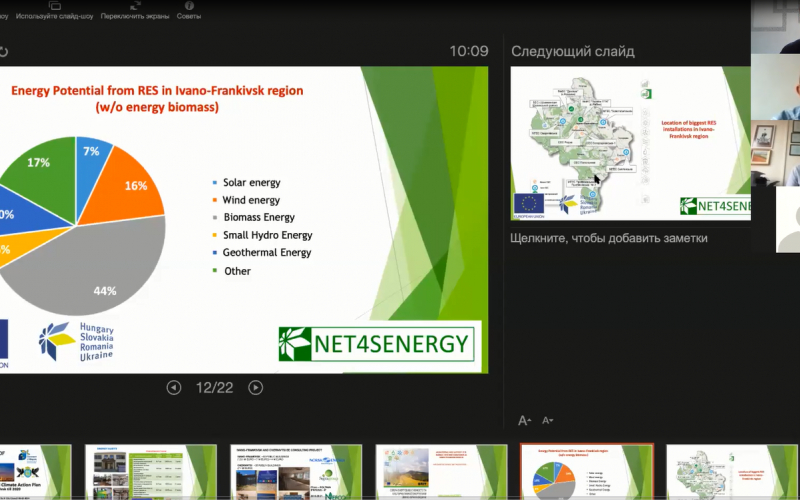Select the pie chart slide thumbnail in filmstrip

[587, 472]
